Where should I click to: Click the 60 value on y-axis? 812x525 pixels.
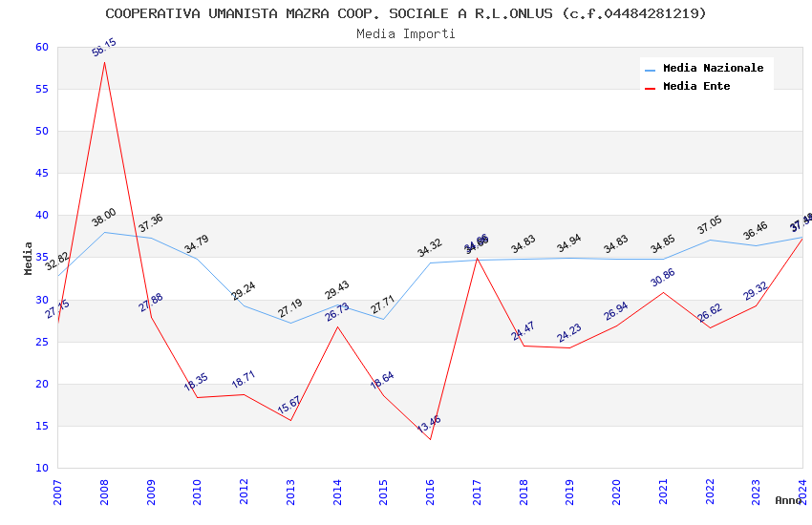[42, 47]
